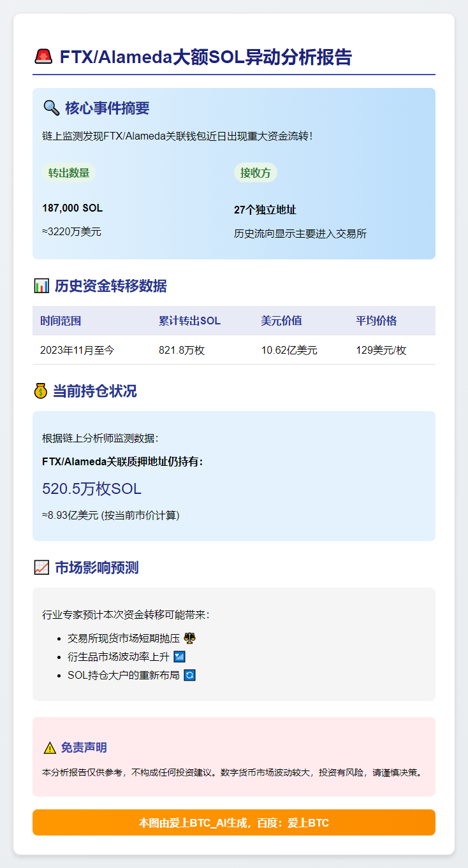Click the report title FTX/Alameda大额SOL异动分析报告
The width and height of the screenshot is (468, 868).
click(205, 57)
